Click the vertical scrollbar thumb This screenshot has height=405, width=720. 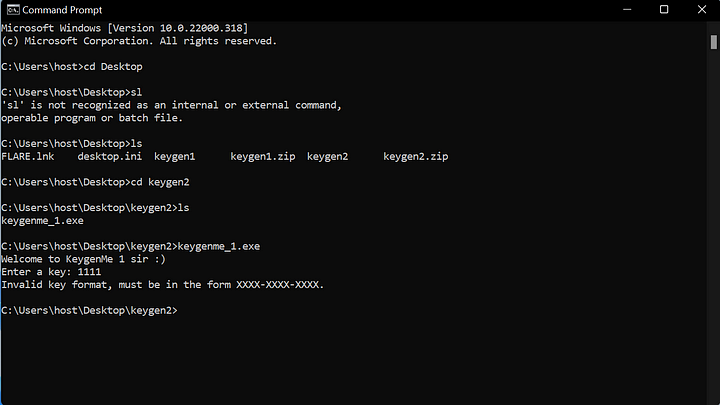(x=713, y=42)
